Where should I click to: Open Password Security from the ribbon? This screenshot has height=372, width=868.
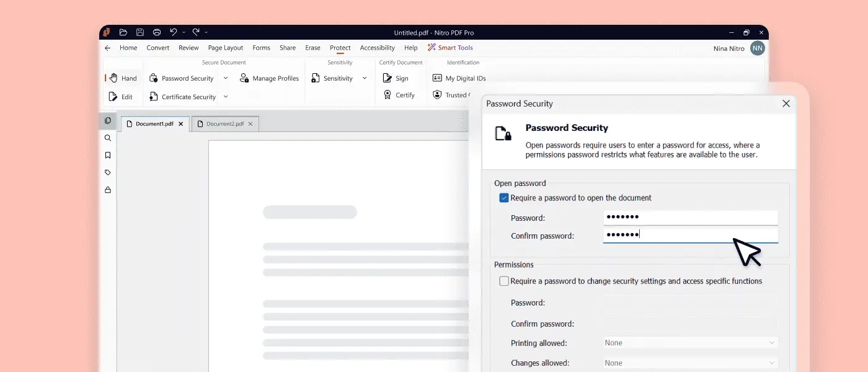[182, 78]
